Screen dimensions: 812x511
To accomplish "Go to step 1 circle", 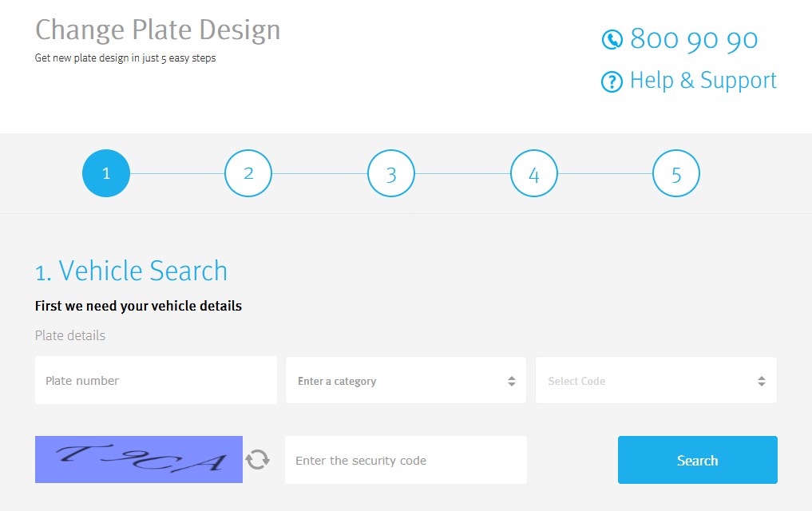I will [x=106, y=174].
